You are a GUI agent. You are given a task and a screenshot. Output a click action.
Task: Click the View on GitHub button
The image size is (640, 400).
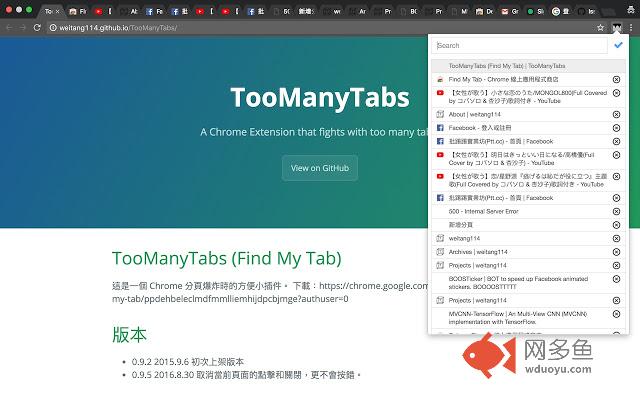pos(320,168)
